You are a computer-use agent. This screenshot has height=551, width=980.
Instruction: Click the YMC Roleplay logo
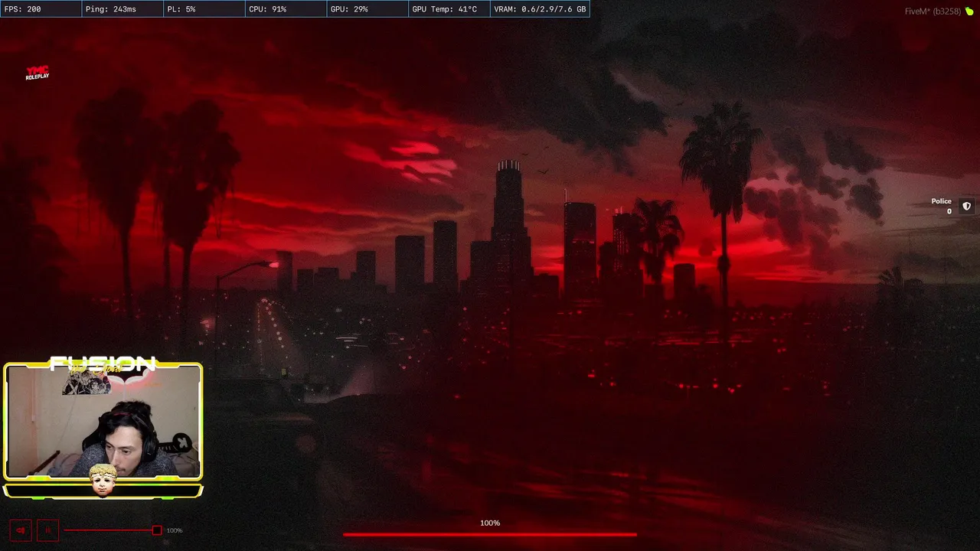[37, 73]
